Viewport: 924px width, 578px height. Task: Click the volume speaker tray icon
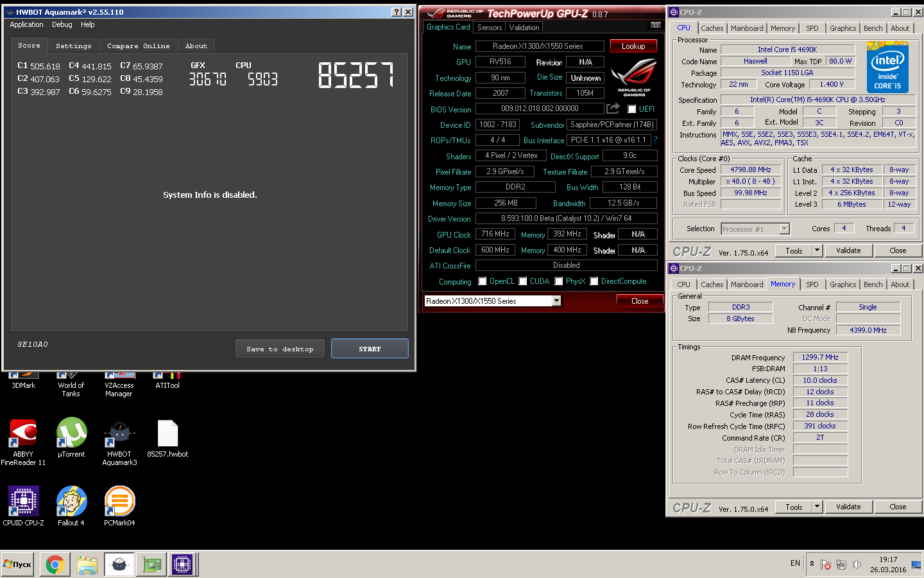(857, 565)
